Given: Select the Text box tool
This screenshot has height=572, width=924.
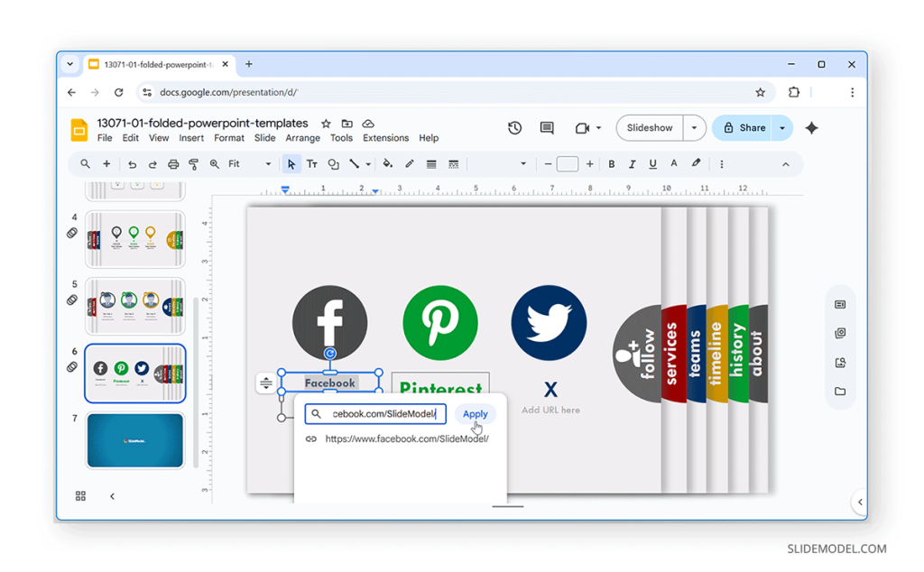Looking at the screenshot, I should coord(313,164).
